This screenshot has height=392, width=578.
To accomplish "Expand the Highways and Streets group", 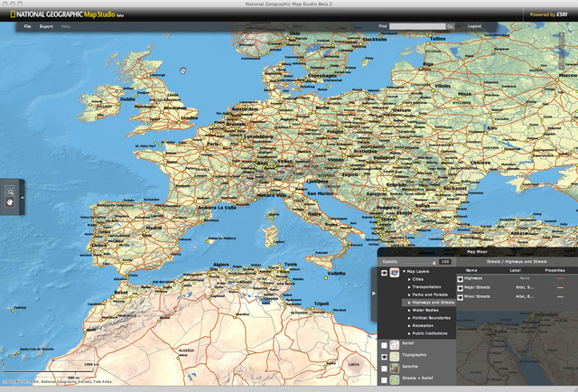I will click(x=409, y=303).
